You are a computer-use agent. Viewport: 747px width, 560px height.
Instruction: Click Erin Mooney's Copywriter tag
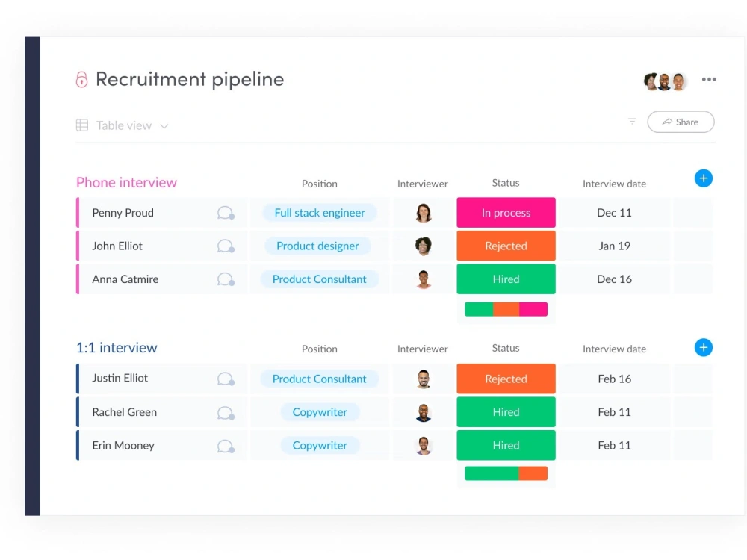click(320, 445)
